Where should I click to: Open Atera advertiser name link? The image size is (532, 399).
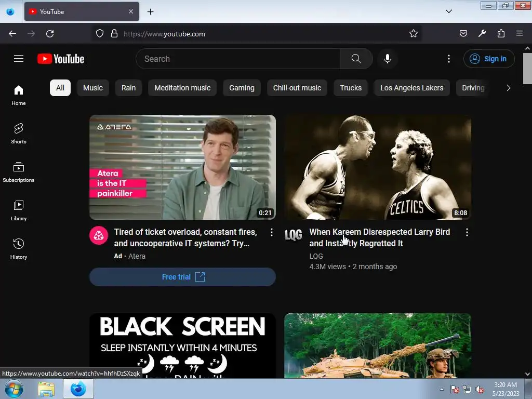[x=137, y=256]
